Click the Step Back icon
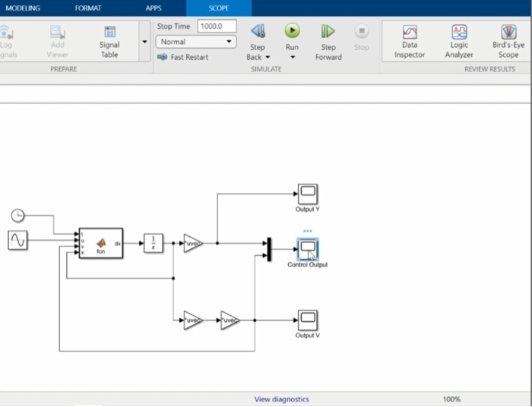The height and width of the screenshot is (407, 532). tap(258, 32)
